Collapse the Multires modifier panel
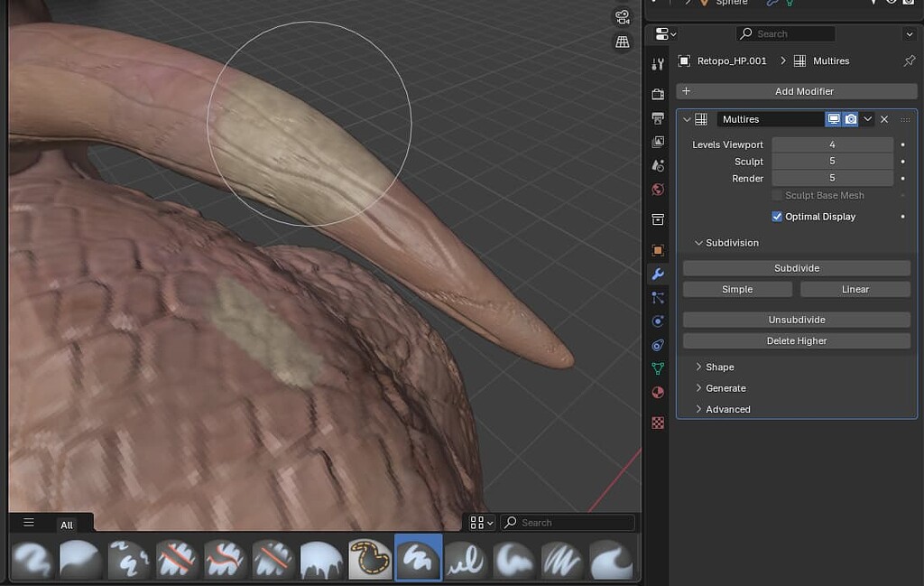The image size is (924, 586). (x=687, y=119)
